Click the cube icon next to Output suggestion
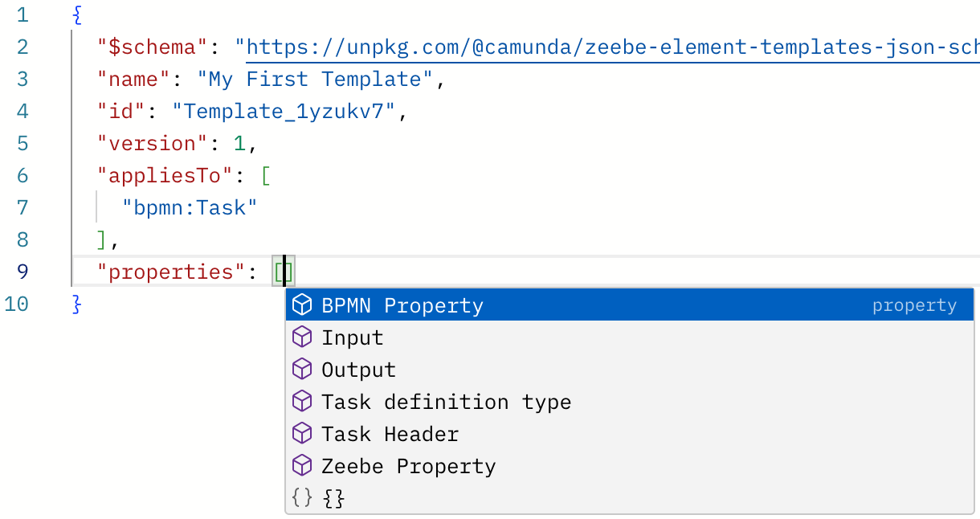Viewport: 980px width, 519px height. (x=302, y=369)
